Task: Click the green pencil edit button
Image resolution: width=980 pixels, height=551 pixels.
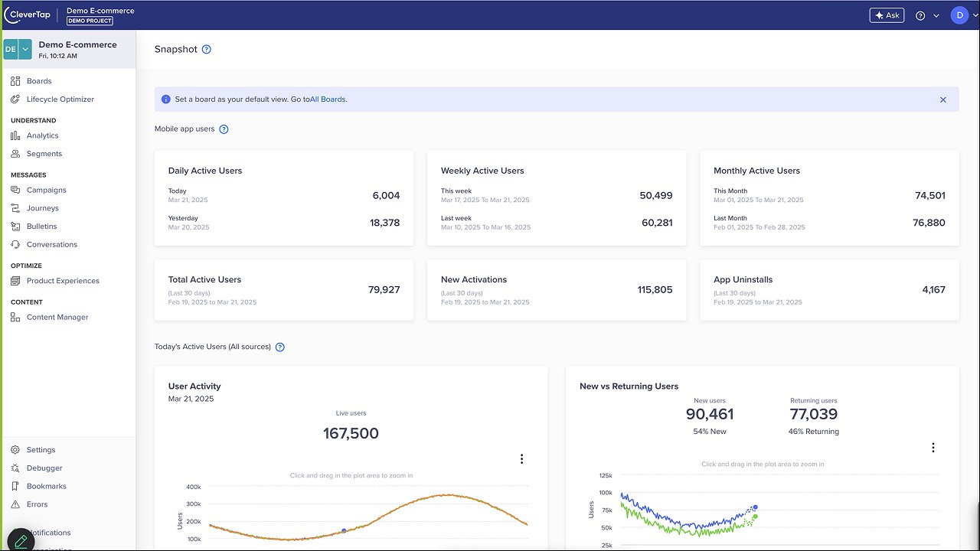Action: pos(21,540)
